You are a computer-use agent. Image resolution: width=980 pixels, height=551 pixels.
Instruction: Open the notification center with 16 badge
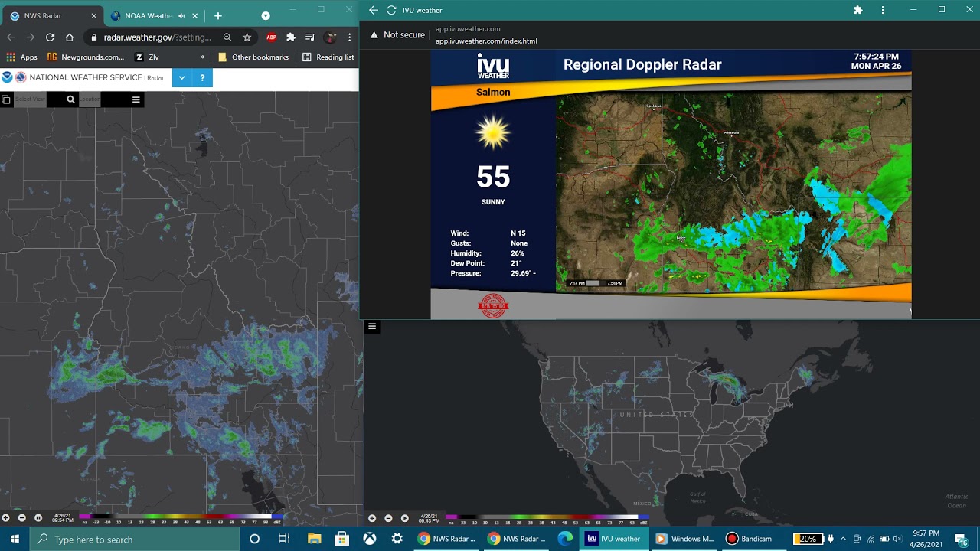(962, 540)
